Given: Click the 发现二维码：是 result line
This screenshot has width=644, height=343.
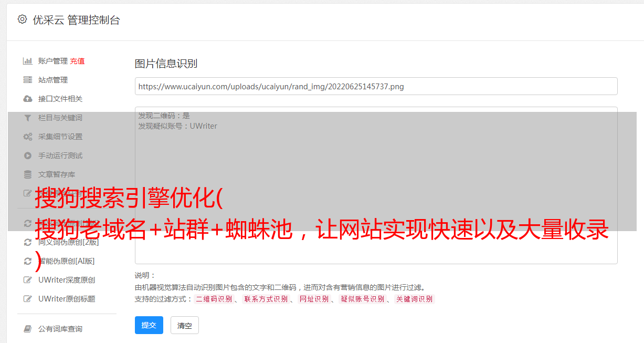Looking at the screenshot, I should click(x=164, y=116).
